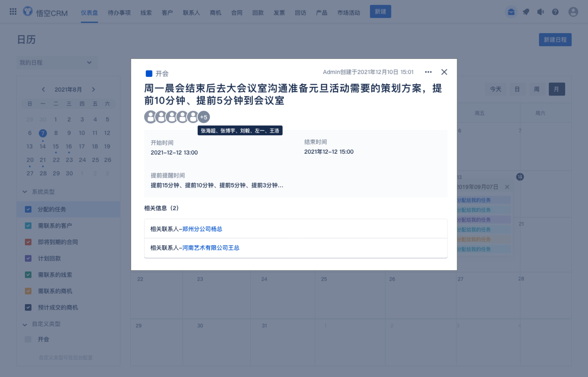Switch calendar to 月 view
Image resolution: width=588 pixels, height=377 pixels.
[x=556, y=89]
